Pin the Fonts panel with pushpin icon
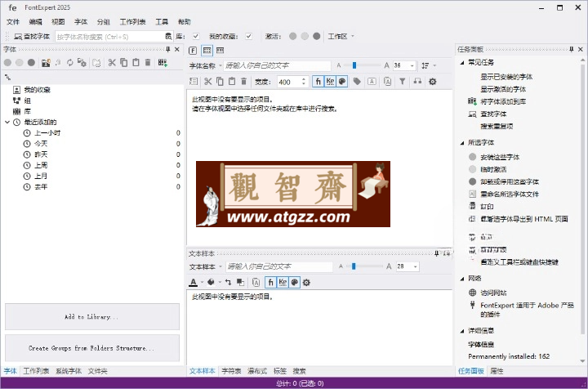This screenshot has height=389, width=588. tap(167, 49)
